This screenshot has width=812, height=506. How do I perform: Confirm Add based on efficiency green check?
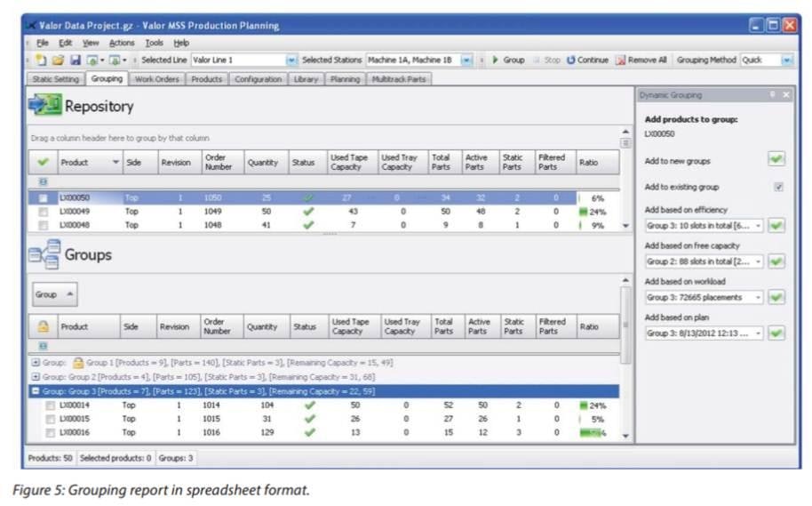pyautogui.click(x=776, y=226)
